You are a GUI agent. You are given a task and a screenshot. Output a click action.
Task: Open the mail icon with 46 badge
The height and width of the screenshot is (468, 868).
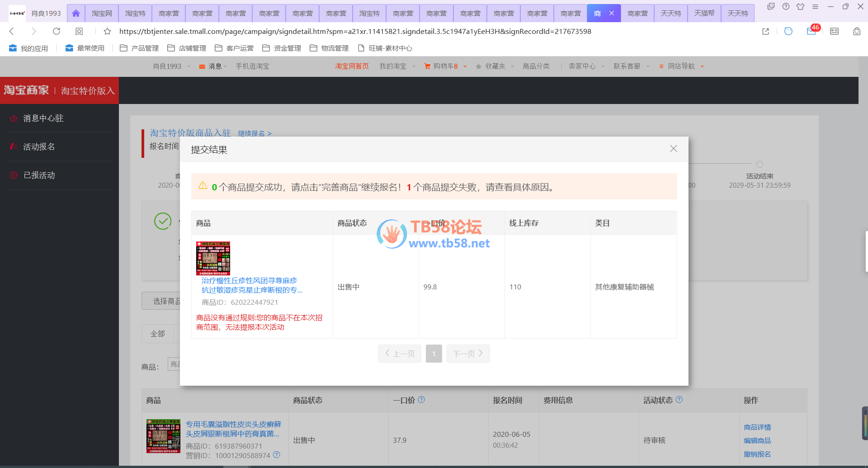[x=812, y=31]
